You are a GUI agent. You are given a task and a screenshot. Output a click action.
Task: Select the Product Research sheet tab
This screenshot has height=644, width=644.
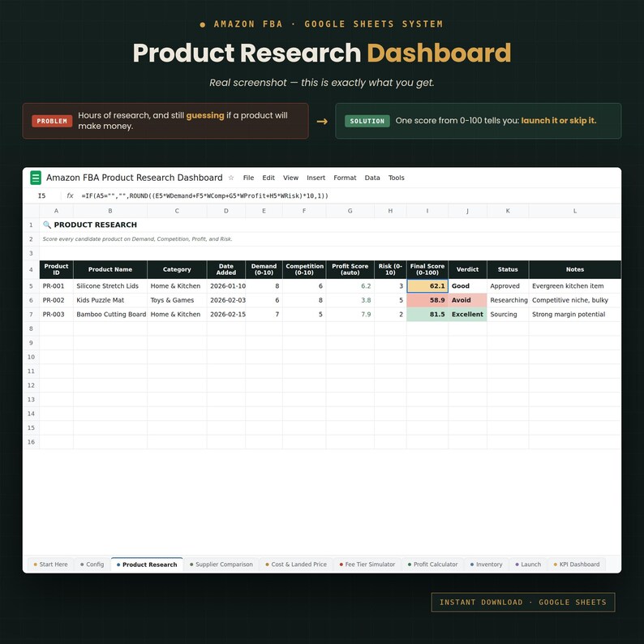[147, 565]
